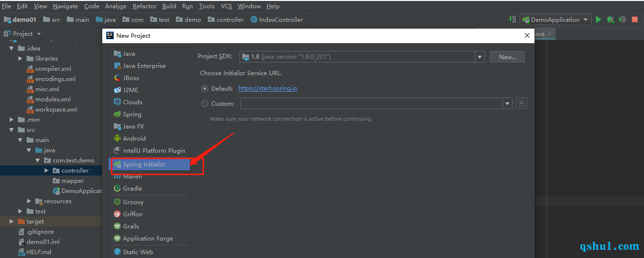Start the Debug bug icon
Image resolution: width=644 pixels, height=258 pixels.
coord(611,19)
